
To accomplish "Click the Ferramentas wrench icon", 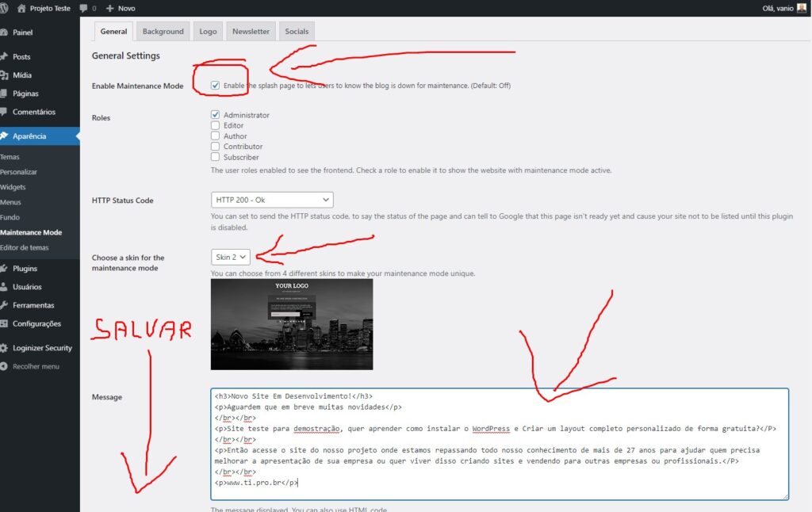I will click(4, 305).
